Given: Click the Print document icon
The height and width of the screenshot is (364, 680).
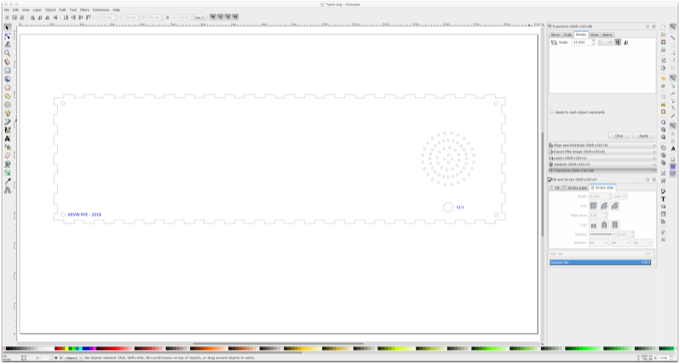Looking at the screenshot, I should point(664,50).
